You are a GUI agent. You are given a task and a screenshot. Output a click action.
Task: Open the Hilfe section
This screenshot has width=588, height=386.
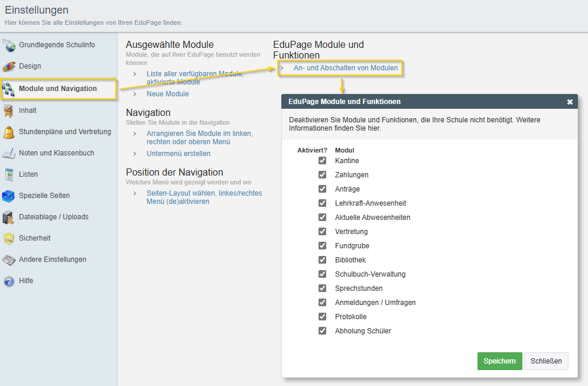click(26, 281)
